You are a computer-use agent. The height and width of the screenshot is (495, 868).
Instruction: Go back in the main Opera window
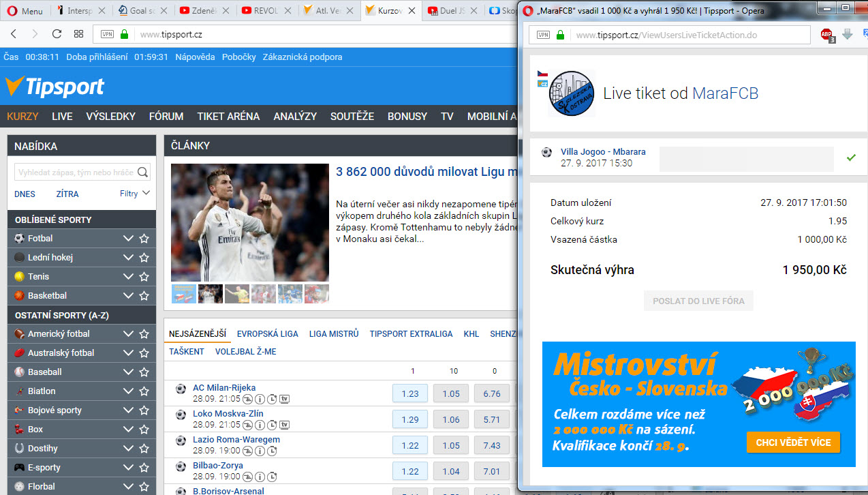[14, 34]
